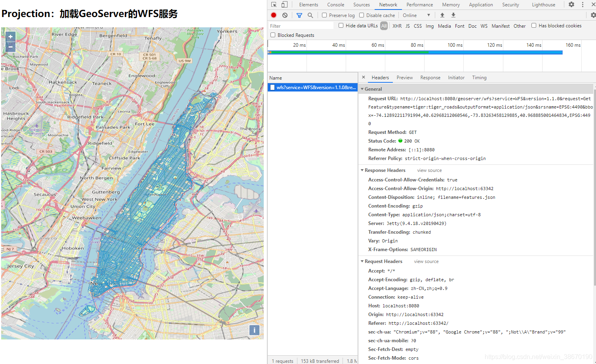Export HAR file

click(x=453, y=15)
